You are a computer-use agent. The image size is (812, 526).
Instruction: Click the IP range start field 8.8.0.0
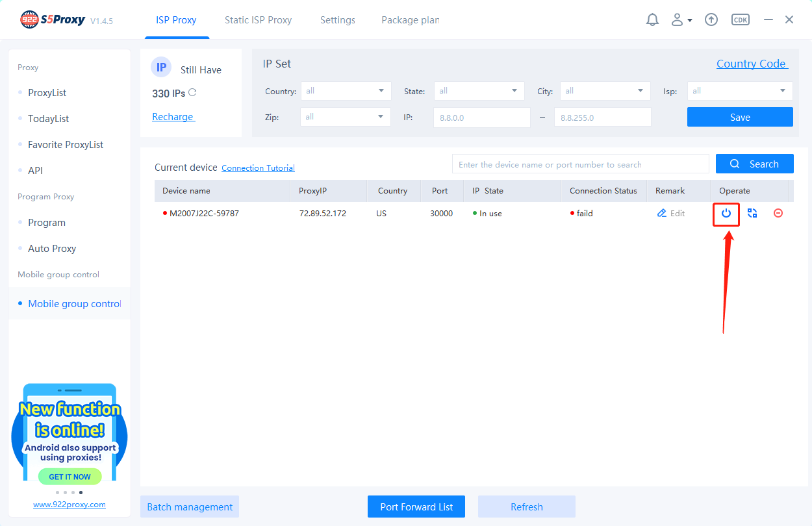tap(482, 118)
